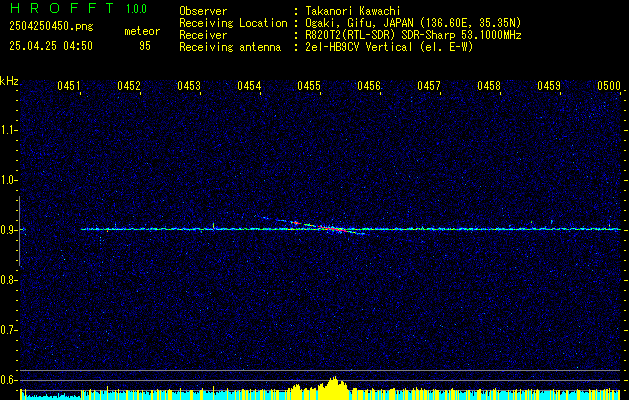Click the 0.8 kHz axis label
This screenshot has width=629, height=400.
pyautogui.click(x=9, y=280)
